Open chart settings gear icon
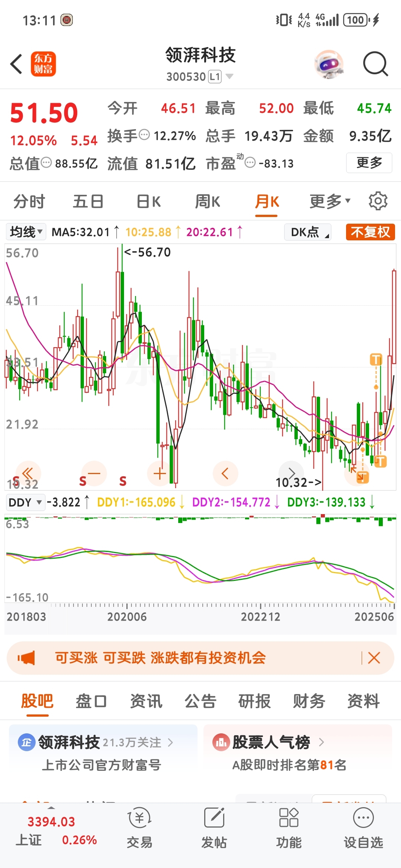The width and height of the screenshot is (401, 868). [x=378, y=201]
